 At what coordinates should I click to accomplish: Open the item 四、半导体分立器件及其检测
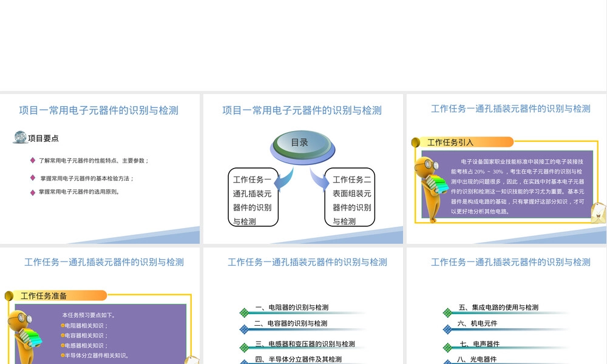click(x=298, y=359)
